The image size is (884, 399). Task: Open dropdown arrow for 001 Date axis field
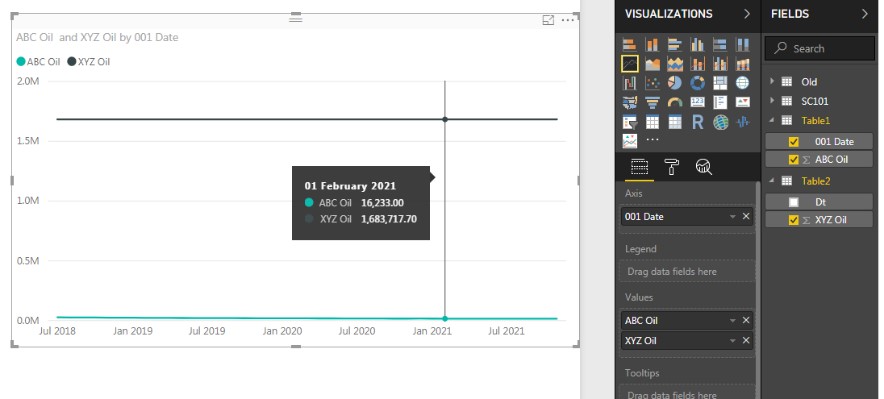tap(732, 216)
